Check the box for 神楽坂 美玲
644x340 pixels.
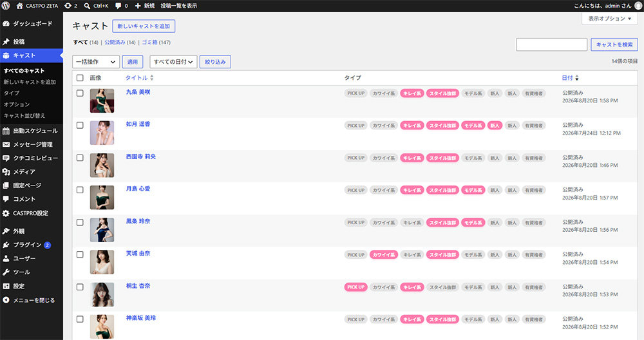coord(80,319)
